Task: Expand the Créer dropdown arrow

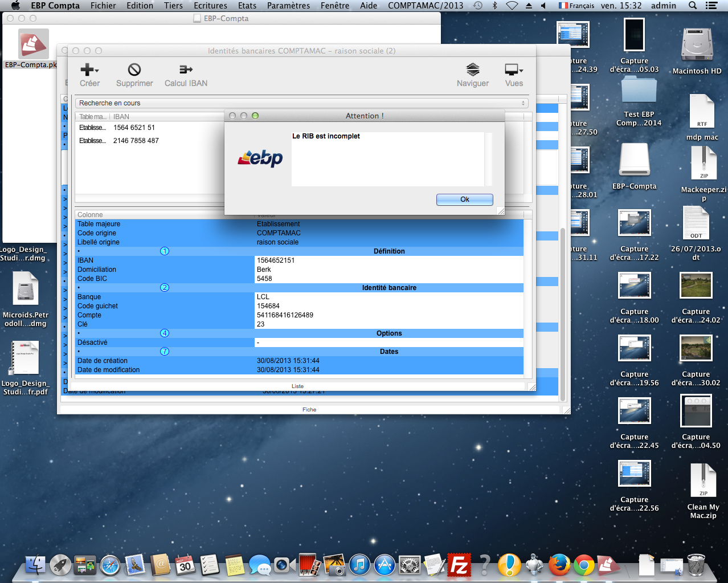Action: [x=97, y=71]
